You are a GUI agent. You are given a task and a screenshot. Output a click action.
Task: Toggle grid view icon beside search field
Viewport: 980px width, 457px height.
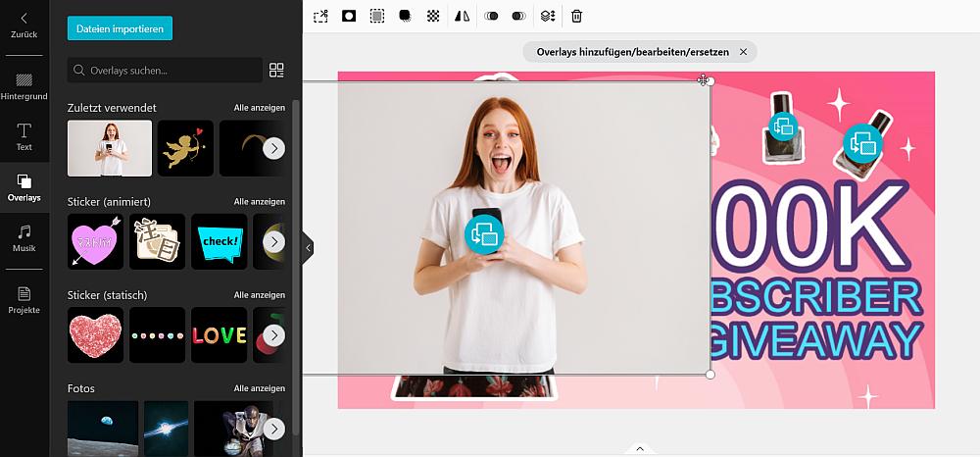[x=276, y=70]
